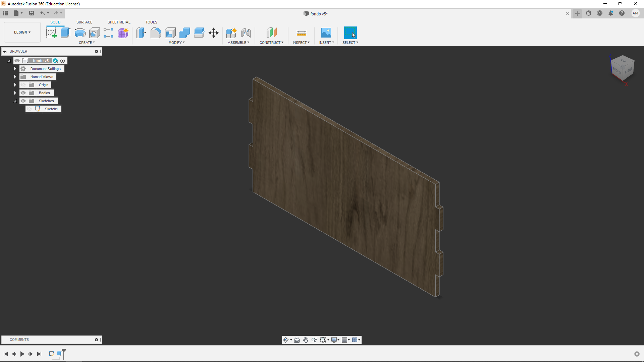Toggle visibility of Sketch1
This screenshot has width=644, height=362.
coord(30,109)
